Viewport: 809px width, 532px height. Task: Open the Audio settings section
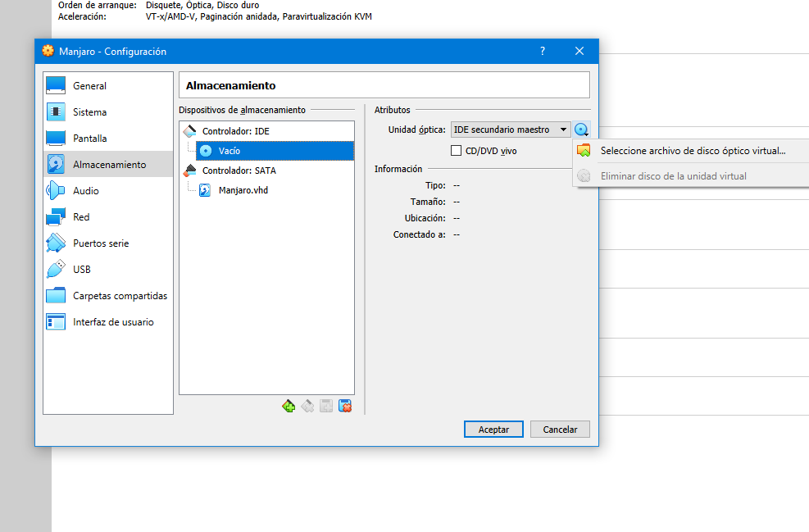(x=108, y=190)
